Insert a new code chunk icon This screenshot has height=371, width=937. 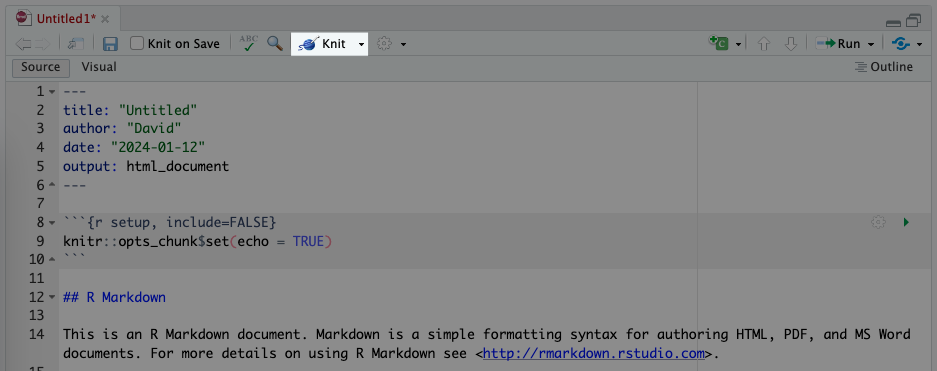(719, 43)
